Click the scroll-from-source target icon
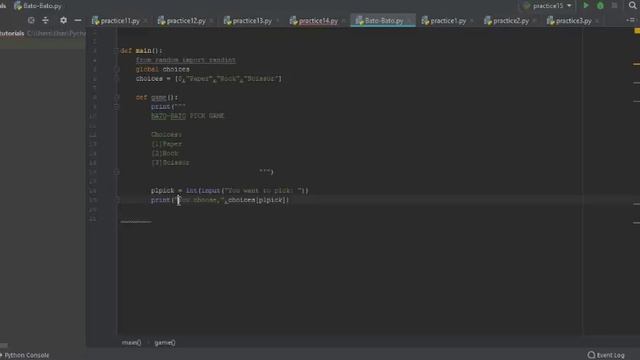The width and height of the screenshot is (640, 360). pyautogui.click(x=31, y=20)
